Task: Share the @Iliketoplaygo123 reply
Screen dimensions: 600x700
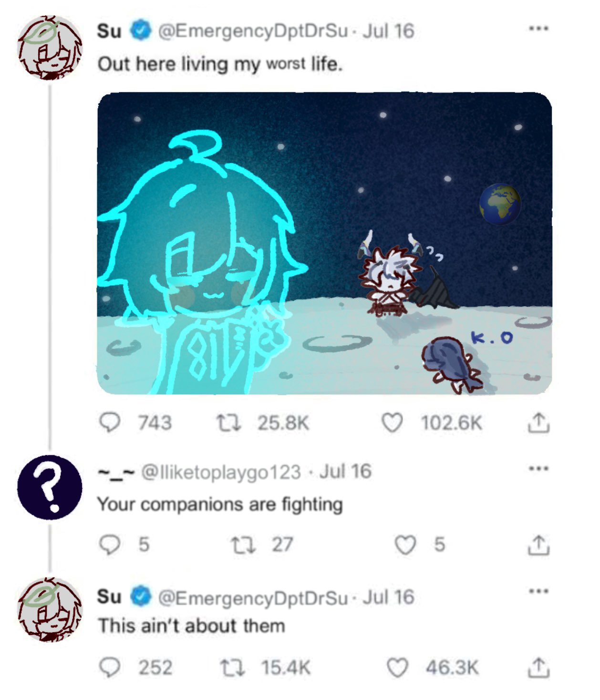Action: [538, 545]
